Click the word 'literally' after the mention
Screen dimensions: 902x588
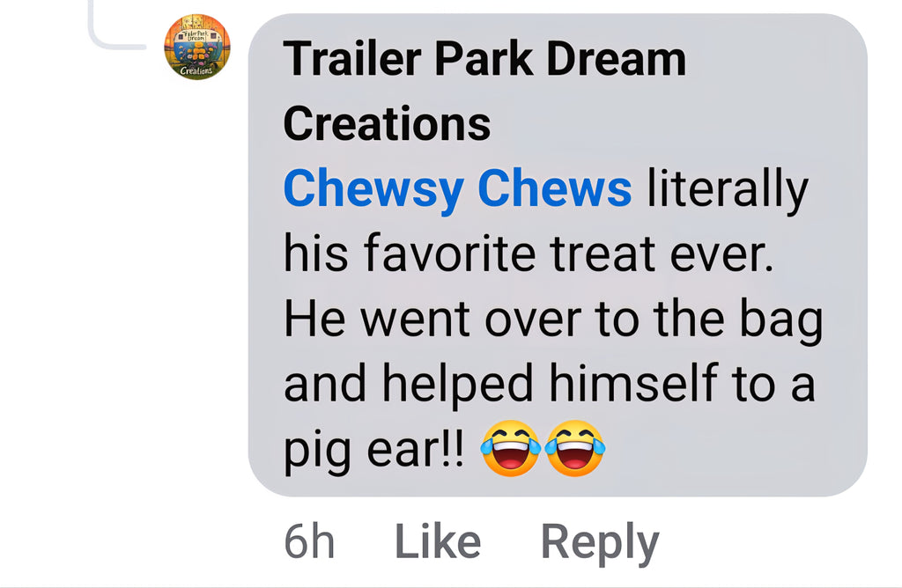coord(728,190)
